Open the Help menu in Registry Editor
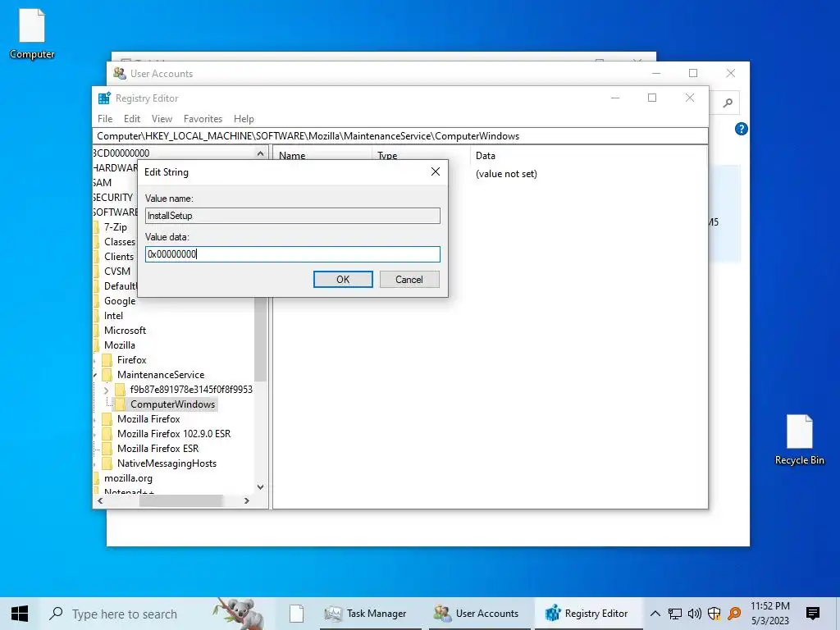This screenshot has height=630, width=840. pyautogui.click(x=244, y=119)
